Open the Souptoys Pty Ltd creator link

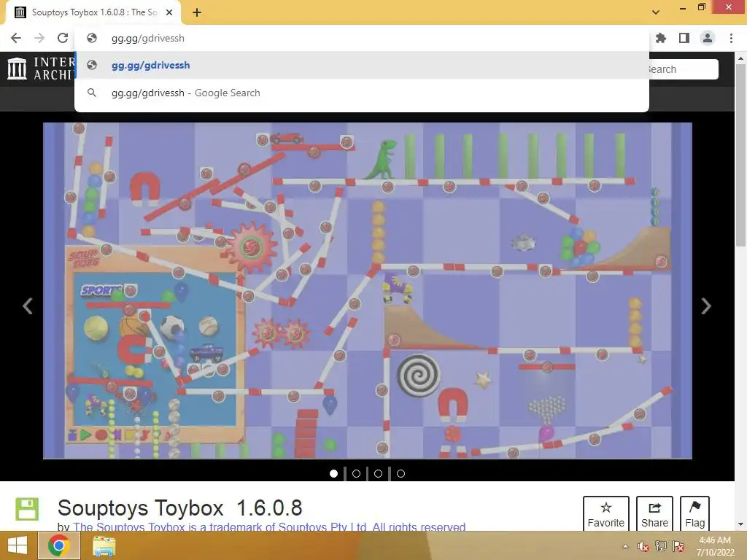(269, 526)
